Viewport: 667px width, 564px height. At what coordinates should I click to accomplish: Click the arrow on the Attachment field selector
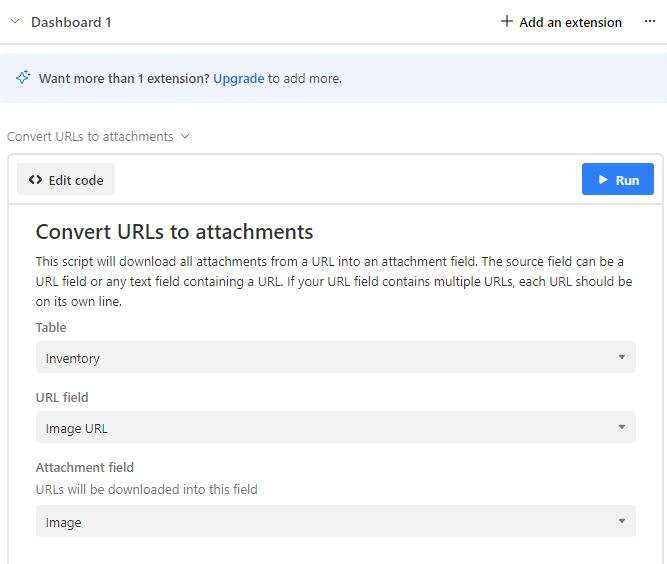coord(621,522)
